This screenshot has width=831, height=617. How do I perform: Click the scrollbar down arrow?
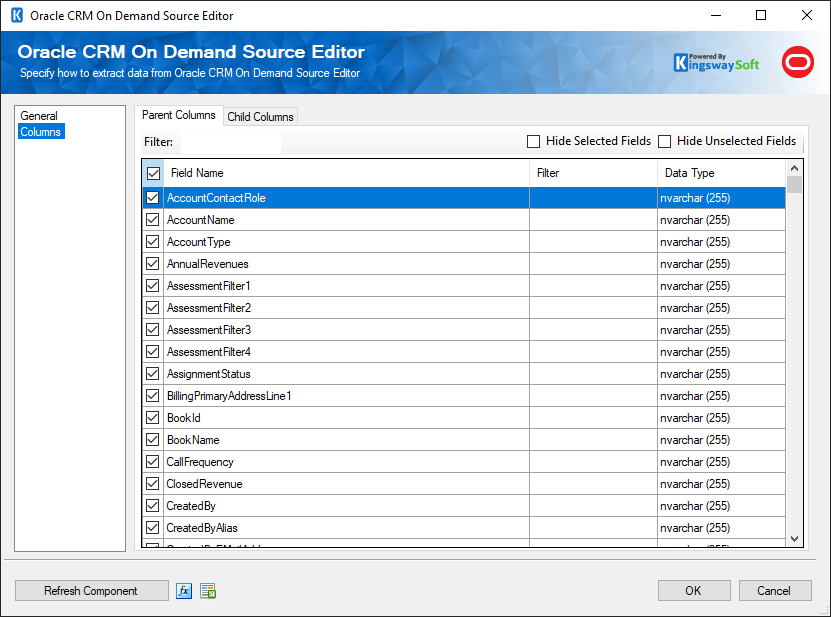tap(794, 539)
